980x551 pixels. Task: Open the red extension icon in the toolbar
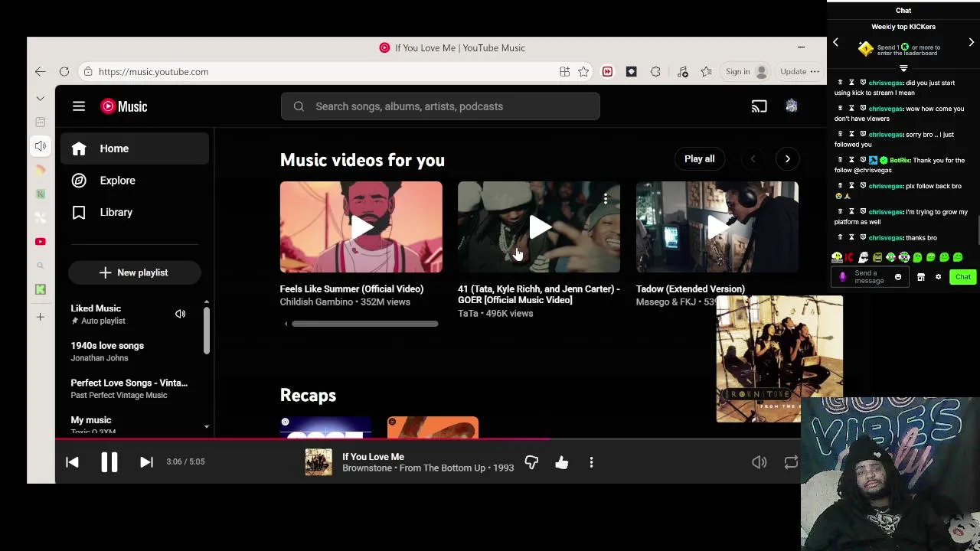[607, 71]
